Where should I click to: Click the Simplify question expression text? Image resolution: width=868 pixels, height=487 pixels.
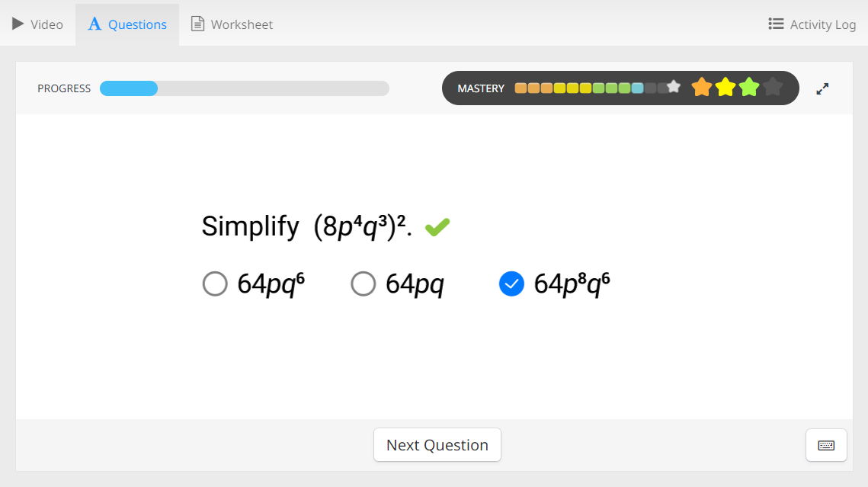(x=306, y=226)
